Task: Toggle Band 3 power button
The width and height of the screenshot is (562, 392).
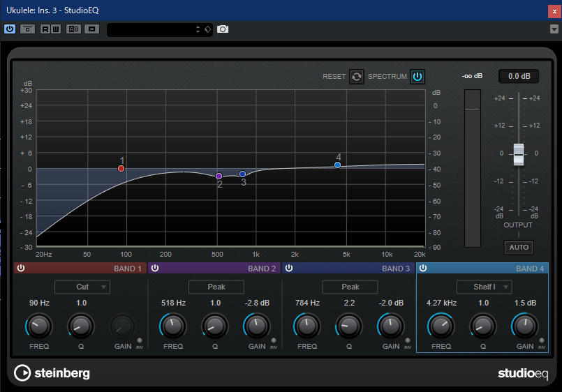Action: point(289,268)
